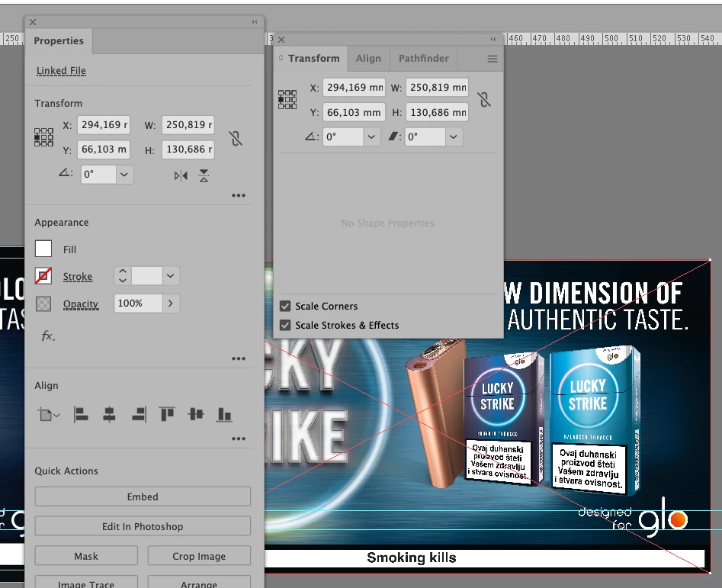
Task: Click the white Fill color swatch
Action: coord(43,249)
